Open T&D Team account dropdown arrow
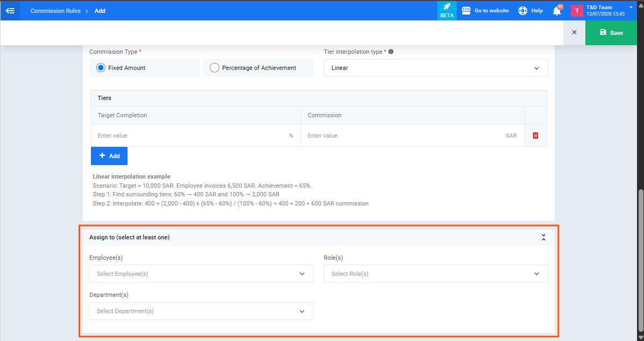The width and height of the screenshot is (644, 341). (631, 8)
